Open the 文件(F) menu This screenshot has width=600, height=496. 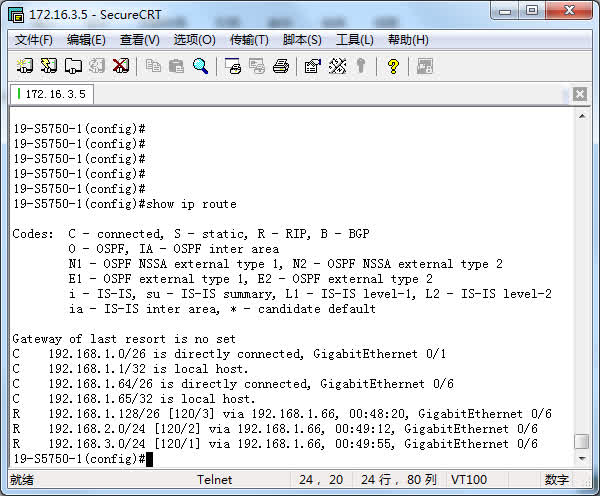click(34, 40)
